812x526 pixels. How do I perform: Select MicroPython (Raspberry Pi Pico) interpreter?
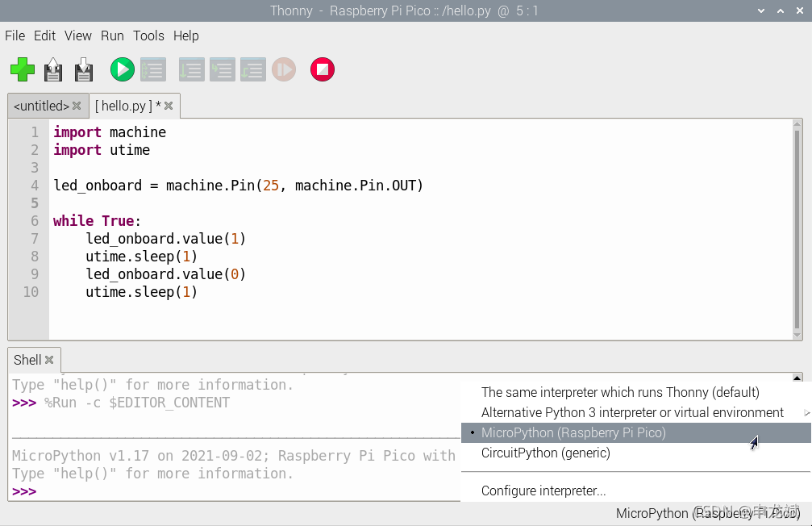[x=636, y=432]
